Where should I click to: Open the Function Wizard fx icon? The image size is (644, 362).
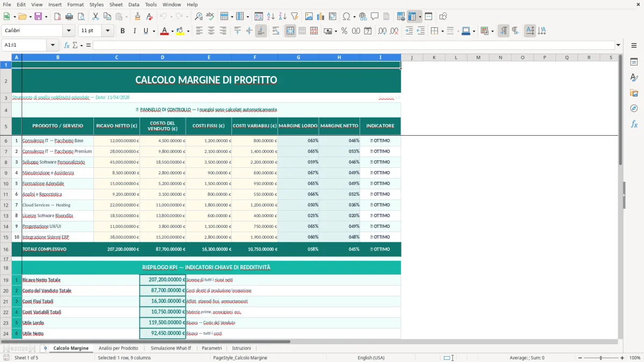click(x=67, y=45)
